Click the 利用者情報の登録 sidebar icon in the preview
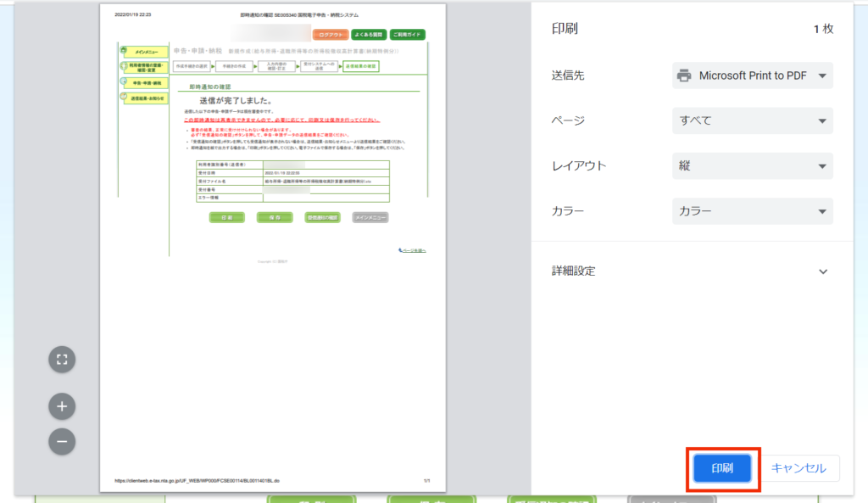The image size is (868, 503). [x=125, y=67]
